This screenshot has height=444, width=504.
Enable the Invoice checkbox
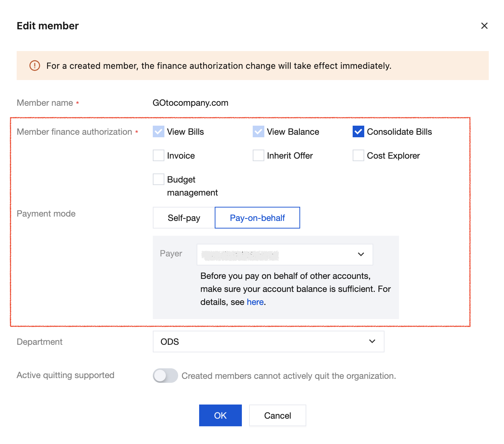pyautogui.click(x=159, y=155)
